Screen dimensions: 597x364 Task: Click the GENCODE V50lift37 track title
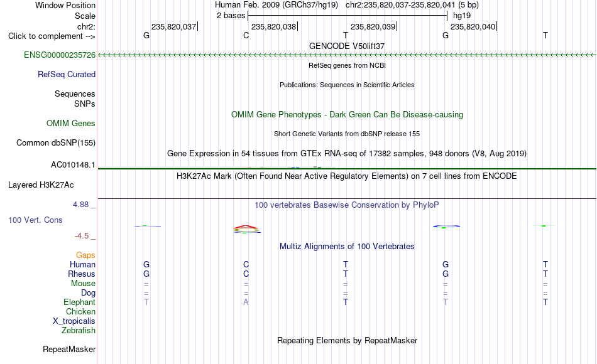347,46
